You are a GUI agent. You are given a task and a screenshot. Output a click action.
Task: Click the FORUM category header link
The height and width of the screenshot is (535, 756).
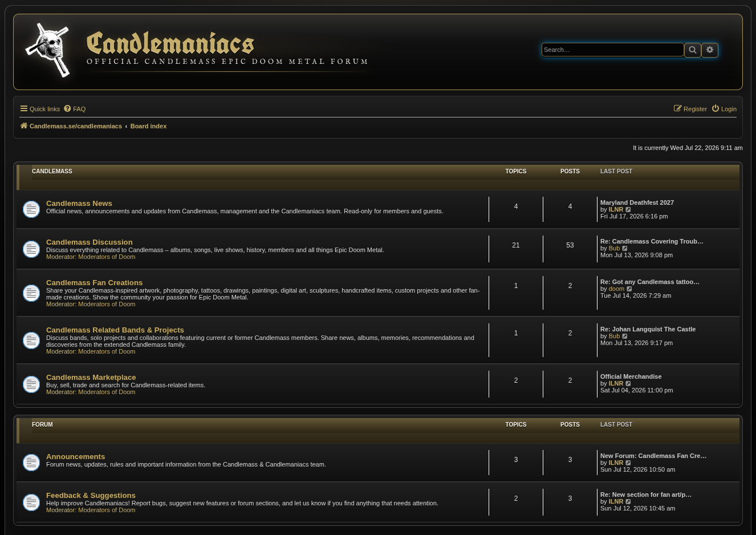coord(42,424)
